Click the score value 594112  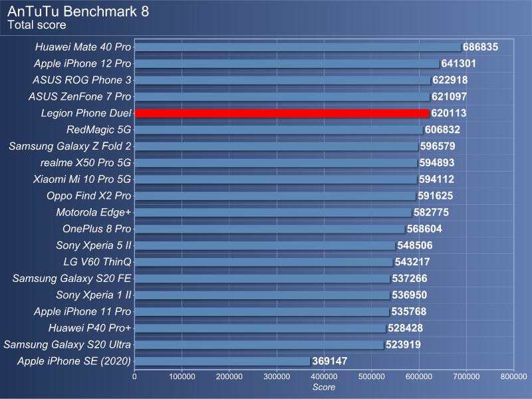436,179
